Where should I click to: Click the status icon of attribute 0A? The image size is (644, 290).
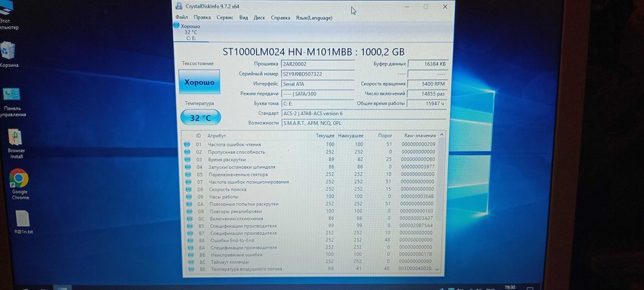click(x=189, y=204)
